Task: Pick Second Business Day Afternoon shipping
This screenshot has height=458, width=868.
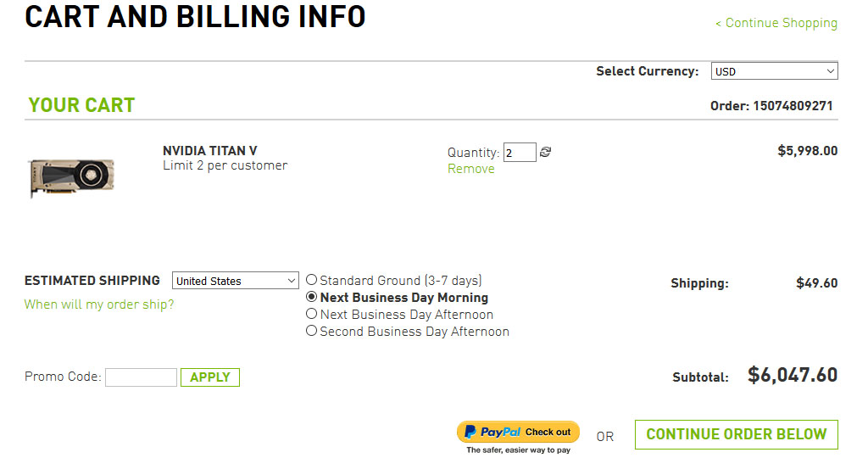Action: [x=312, y=332]
